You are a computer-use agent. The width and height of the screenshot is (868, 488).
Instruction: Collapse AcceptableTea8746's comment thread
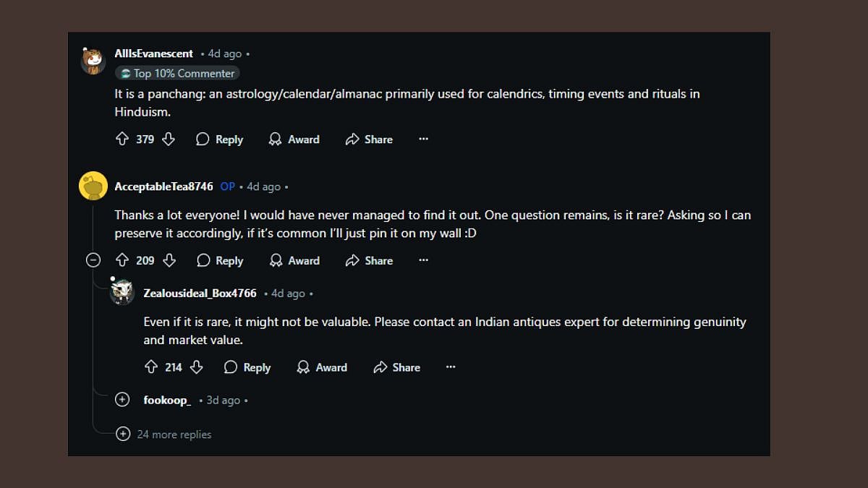point(93,260)
